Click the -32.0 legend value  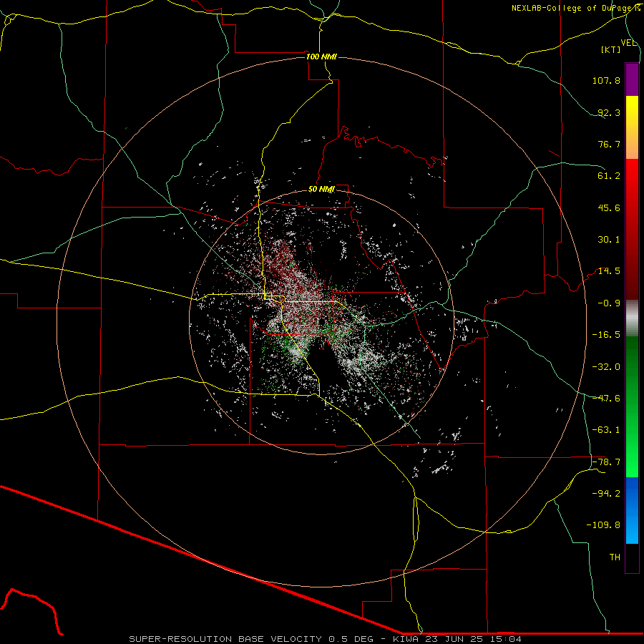[x=606, y=367]
